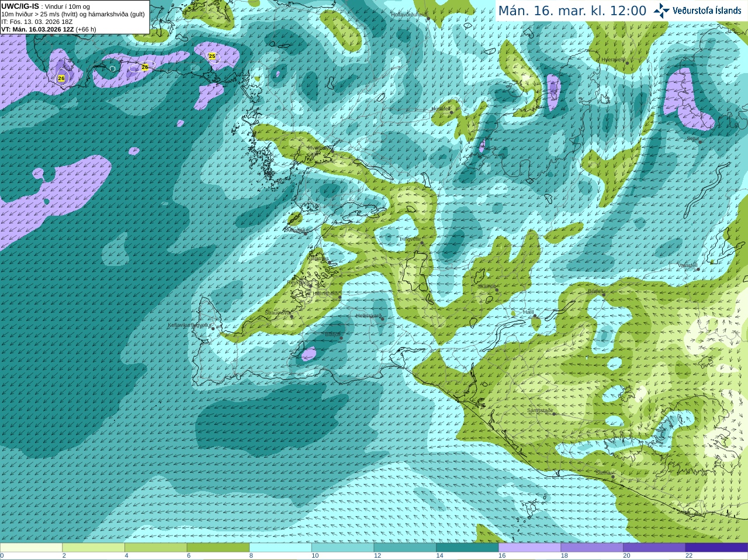The height and width of the screenshot is (560, 748).
Task: Pick the 20–22 m/s purple legend swatch
Action: coord(654,548)
